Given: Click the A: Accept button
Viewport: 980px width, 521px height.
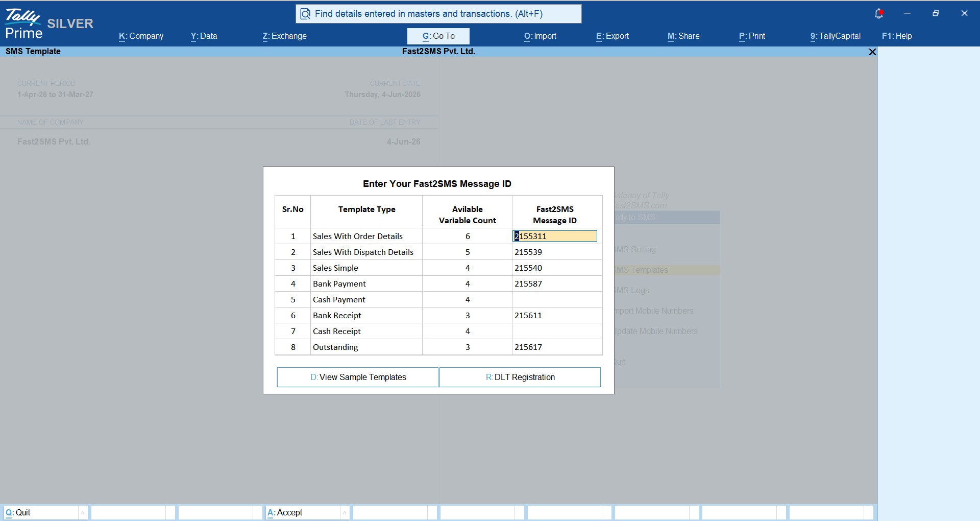Looking at the screenshot, I should coord(303,512).
